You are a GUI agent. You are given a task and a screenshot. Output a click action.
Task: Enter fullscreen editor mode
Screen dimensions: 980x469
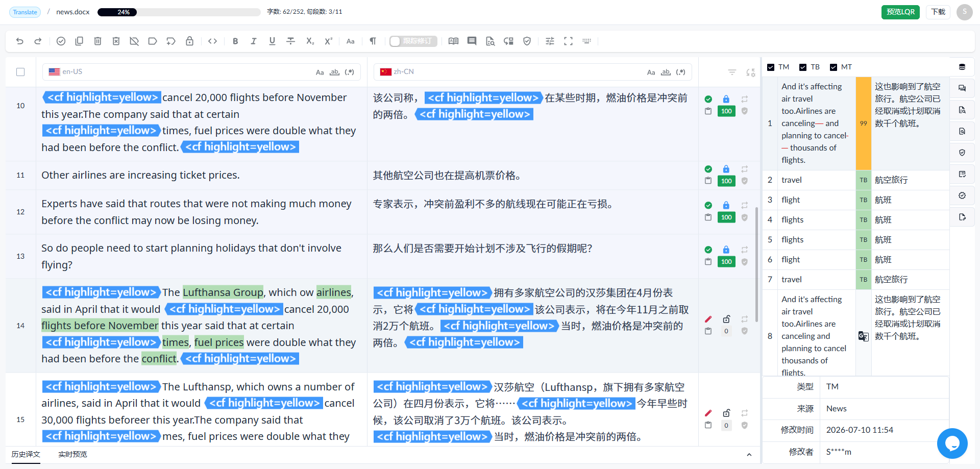coord(568,41)
